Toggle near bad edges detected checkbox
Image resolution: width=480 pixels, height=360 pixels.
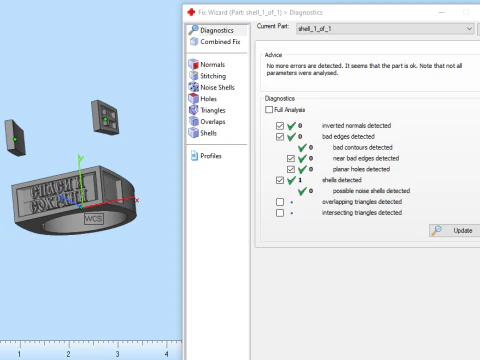(291, 158)
